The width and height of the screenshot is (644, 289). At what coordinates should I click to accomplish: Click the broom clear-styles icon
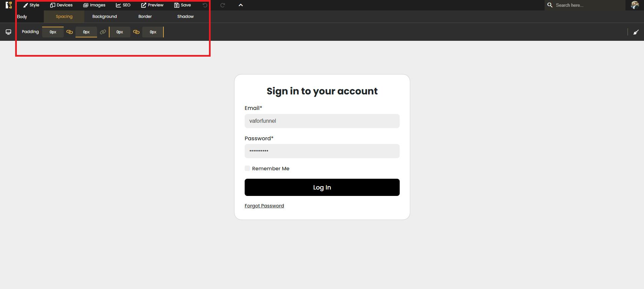click(636, 32)
